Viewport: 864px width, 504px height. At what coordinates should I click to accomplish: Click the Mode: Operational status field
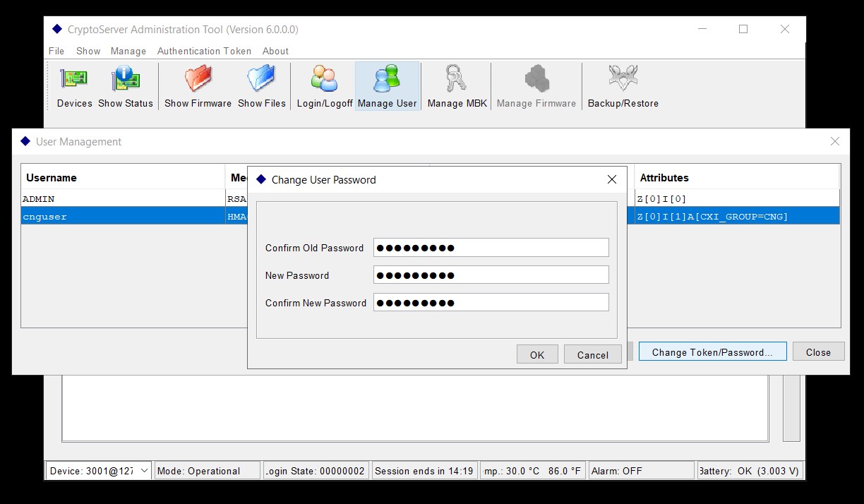coord(207,471)
